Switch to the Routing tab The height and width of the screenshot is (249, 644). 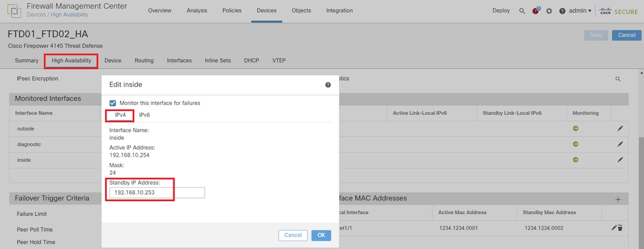click(144, 61)
